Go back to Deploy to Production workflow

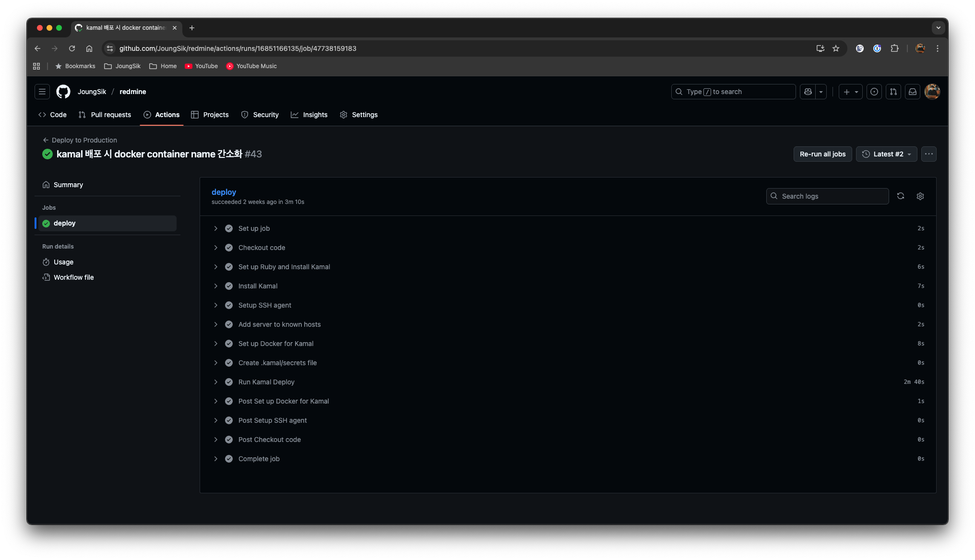80,140
